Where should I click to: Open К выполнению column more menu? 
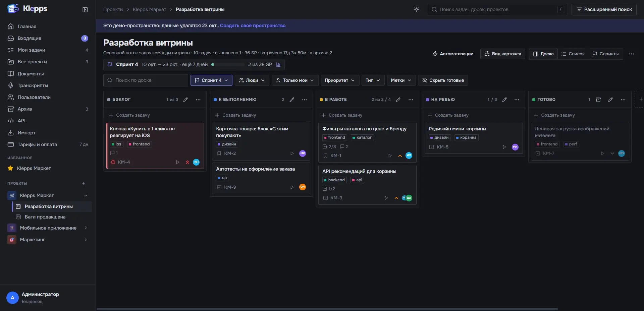305,100
